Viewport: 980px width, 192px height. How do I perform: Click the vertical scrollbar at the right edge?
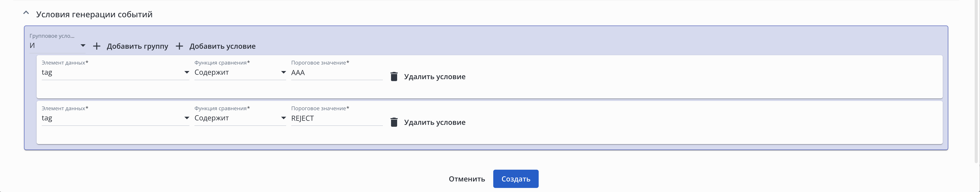(x=976, y=82)
